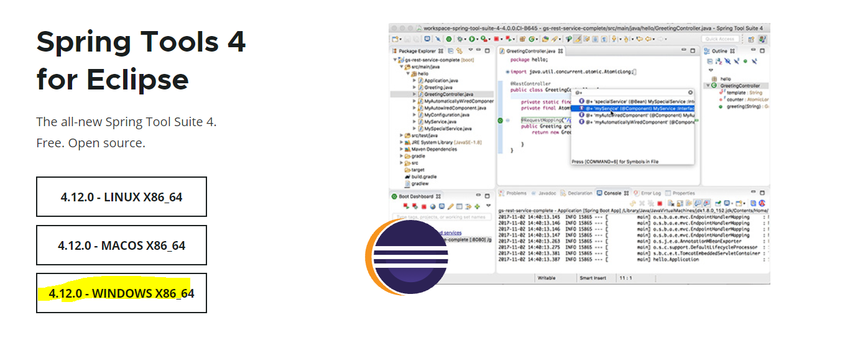
Task: Click the Boot Dashboard pencil edit icon
Action: [451, 206]
